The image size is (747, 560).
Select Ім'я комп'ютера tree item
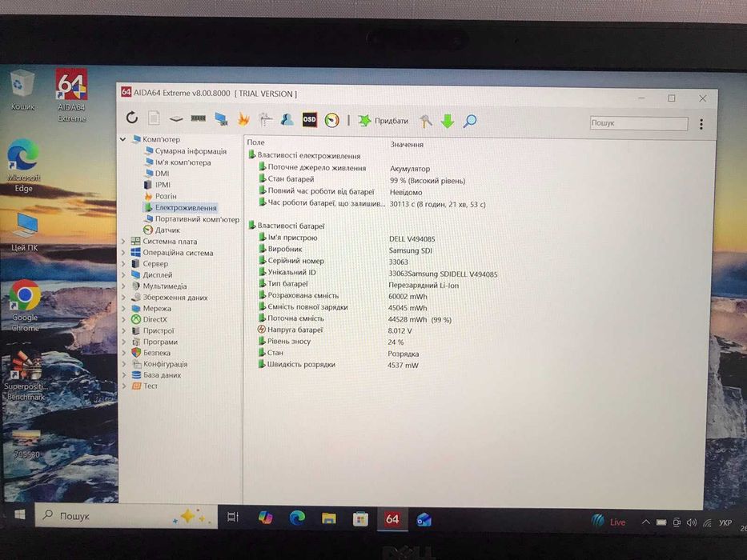point(183,162)
